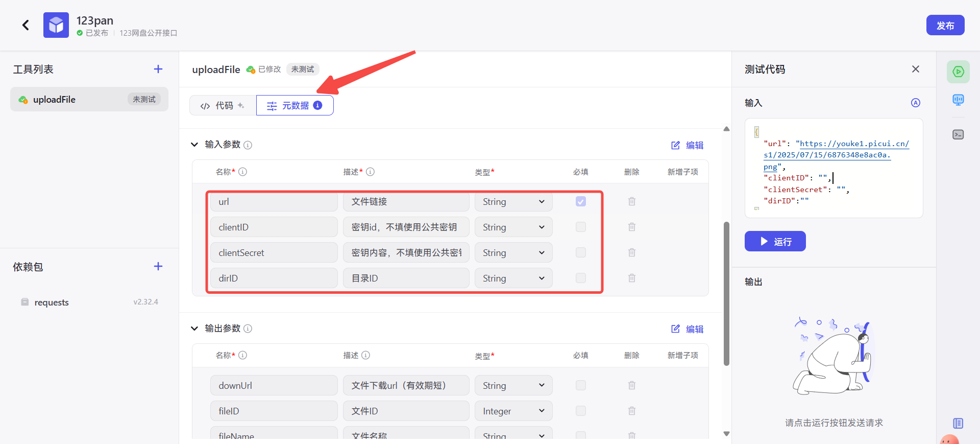The height and width of the screenshot is (444, 980).
Task: Click the sparkle icon beside 代码
Action: (241, 105)
